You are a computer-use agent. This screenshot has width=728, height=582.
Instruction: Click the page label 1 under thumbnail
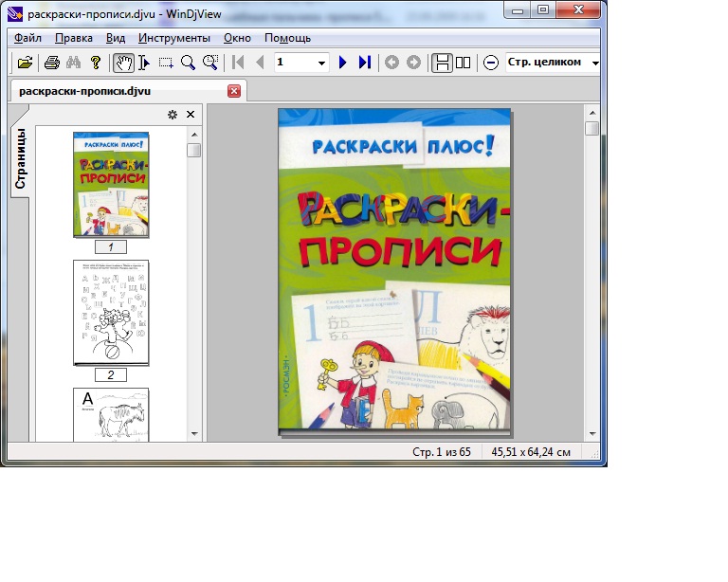[111, 247]
